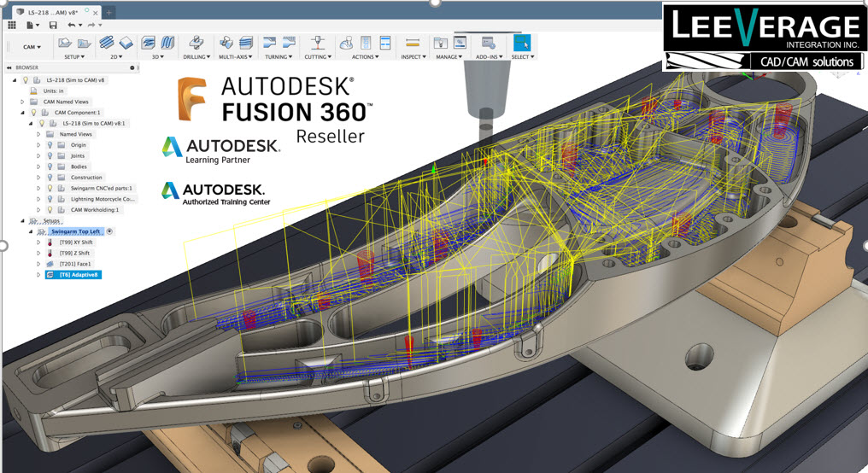Click the Post Process G-code icon
The height and width of the screenshot is (473, 868).
[x=366, y=43]
